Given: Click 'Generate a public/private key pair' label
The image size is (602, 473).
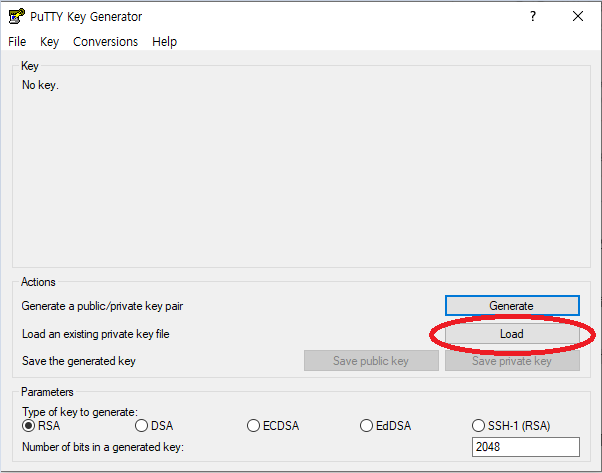Looking at the screenshot, I should tap(102, 306).
